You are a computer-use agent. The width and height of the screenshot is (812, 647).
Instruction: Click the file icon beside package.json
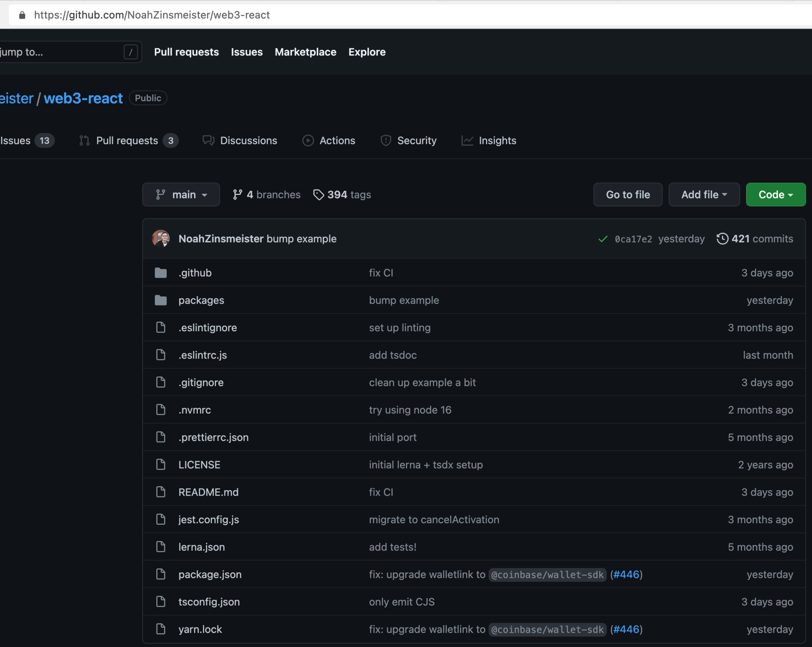tap(160, 574)
